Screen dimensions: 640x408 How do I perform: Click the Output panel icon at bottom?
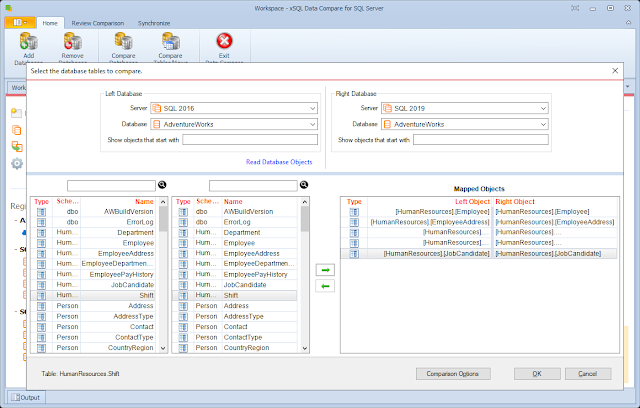[16, 397]
